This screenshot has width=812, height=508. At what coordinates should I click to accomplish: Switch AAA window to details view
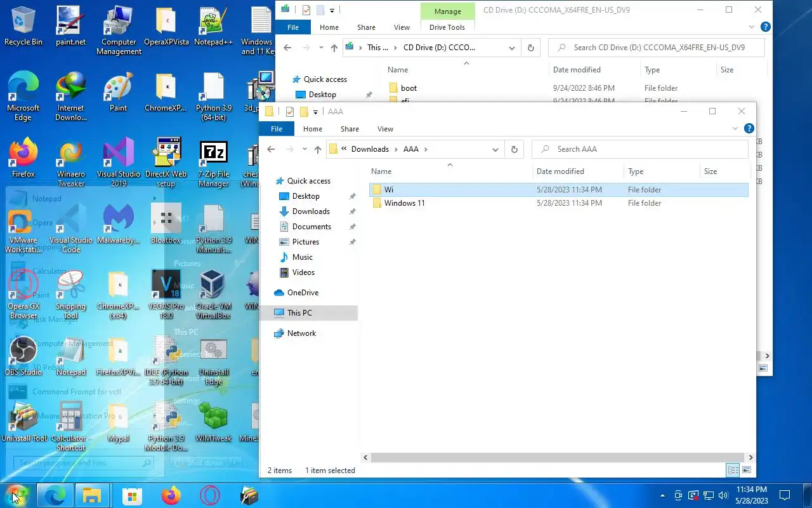[733, 471]
